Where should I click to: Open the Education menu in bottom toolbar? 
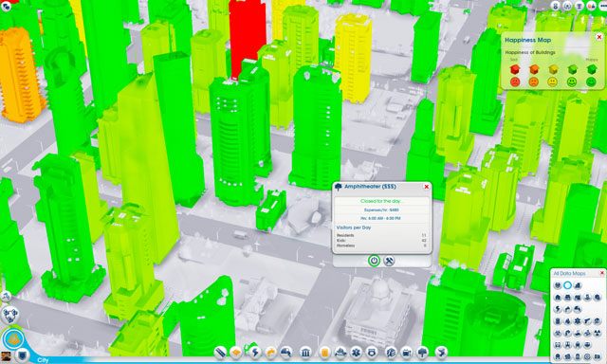[391, 353]
